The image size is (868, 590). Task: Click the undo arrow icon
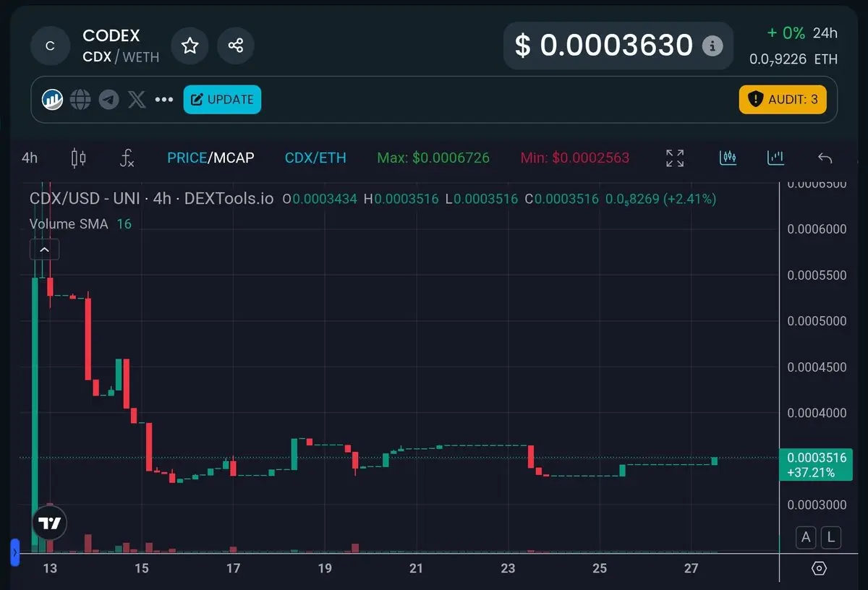click(825, 158)
